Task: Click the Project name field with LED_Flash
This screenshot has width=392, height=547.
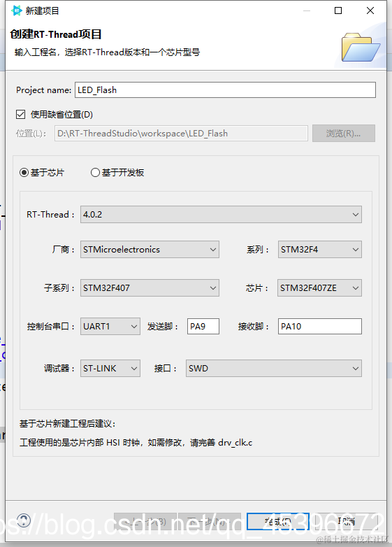Action: [x=225, y=90]
